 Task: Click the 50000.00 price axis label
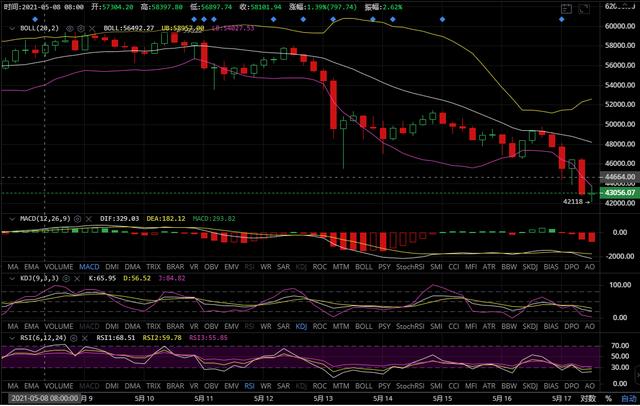click(x=620, y=124)
